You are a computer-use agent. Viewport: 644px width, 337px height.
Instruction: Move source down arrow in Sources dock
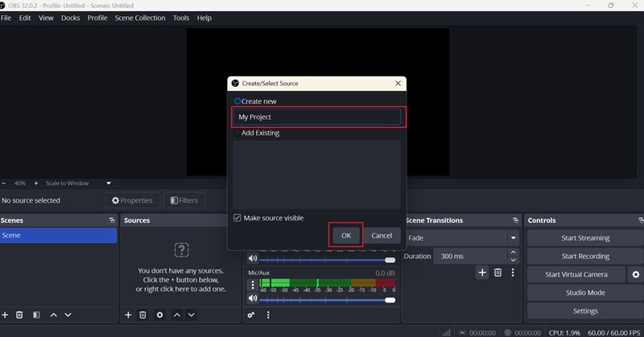point(192,314)
